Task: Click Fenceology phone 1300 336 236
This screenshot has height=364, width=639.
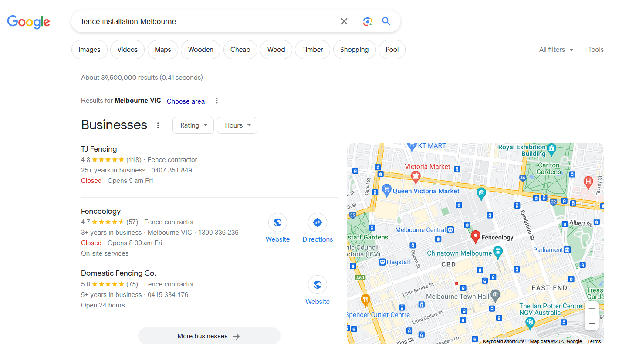Action: coord(218,233)
